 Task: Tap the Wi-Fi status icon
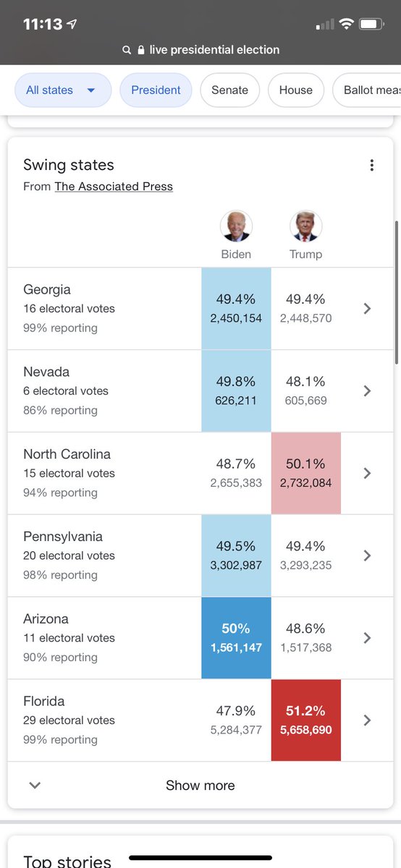(346, 24)
